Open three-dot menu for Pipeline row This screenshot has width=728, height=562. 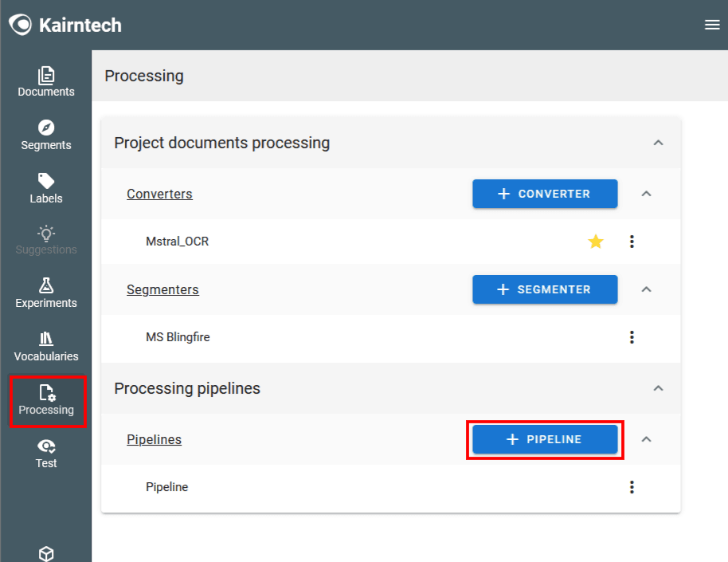(632, 487)
